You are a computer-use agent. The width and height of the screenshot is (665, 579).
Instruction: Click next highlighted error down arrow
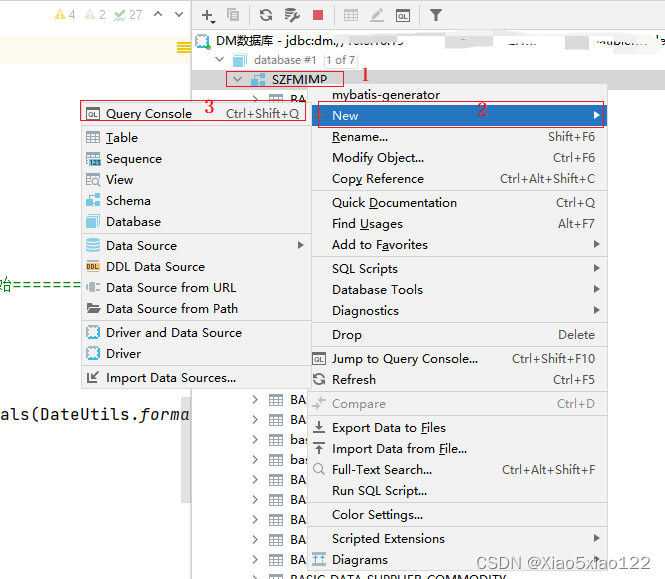(179, 14)
